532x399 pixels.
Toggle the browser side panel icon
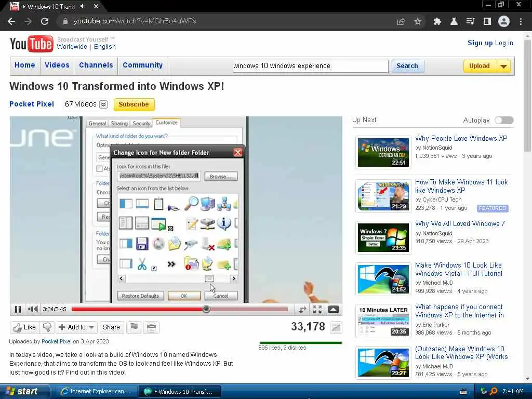tap(487, 21)
